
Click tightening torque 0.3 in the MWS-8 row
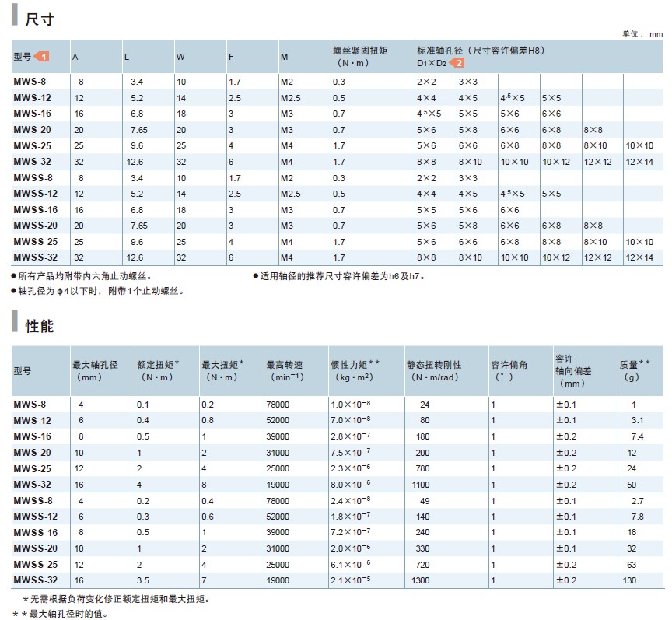(339, 82)
